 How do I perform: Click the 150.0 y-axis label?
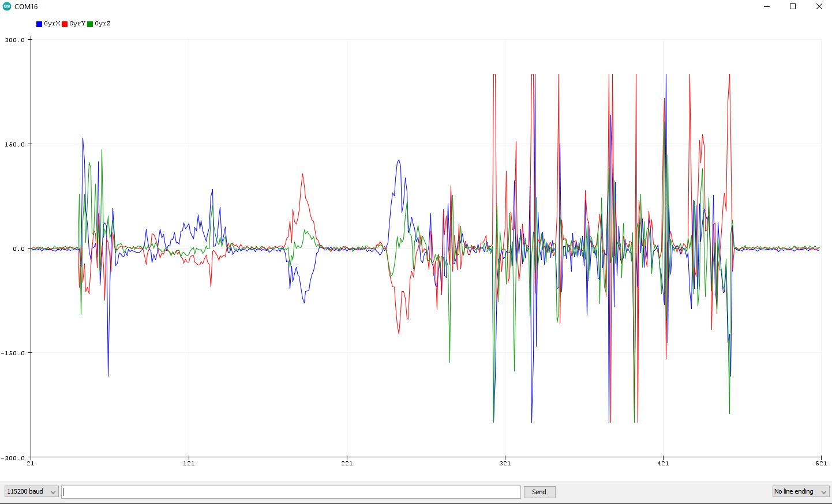[14, 145]
